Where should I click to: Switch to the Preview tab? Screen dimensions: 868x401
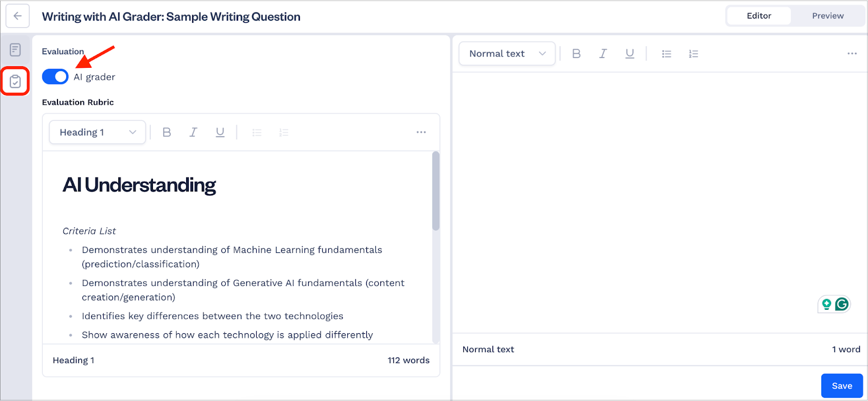(827, 16)
